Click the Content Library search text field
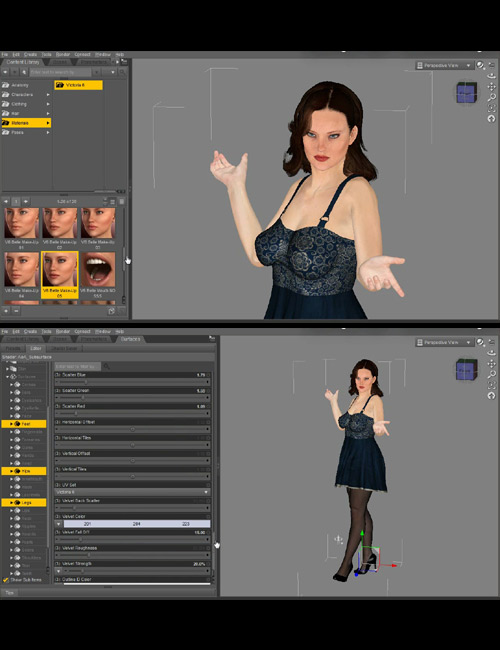This screenshot has width=500, height=650. click(x=60, y=72)
